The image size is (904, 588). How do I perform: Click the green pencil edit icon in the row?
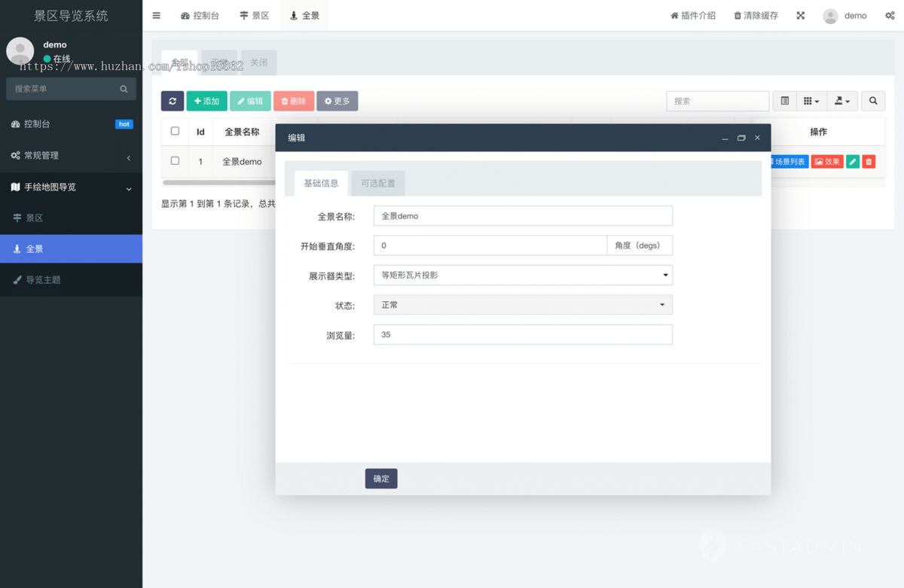[x=851, y=160]
